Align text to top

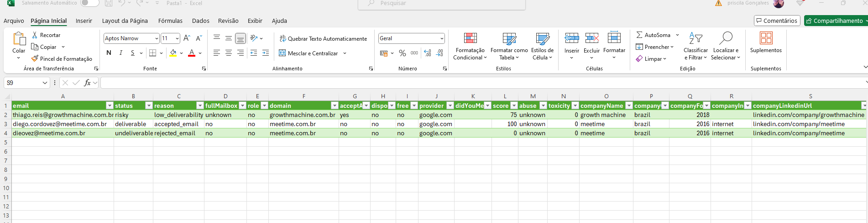coord(217,38)
